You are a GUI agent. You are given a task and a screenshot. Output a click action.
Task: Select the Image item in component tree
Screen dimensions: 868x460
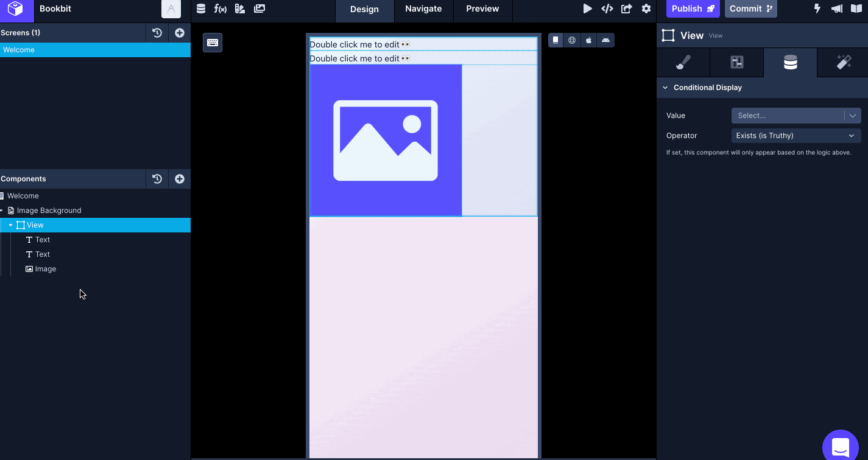45,269
